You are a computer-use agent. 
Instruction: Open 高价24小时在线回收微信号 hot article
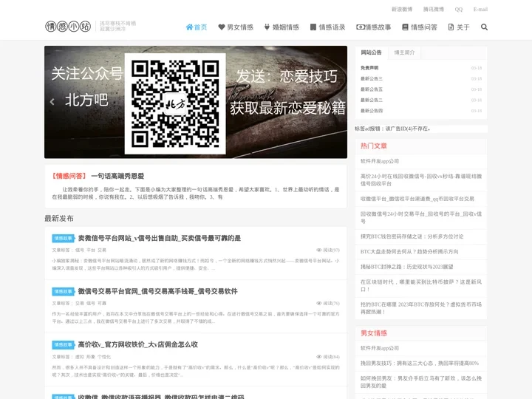click(420, 180)
